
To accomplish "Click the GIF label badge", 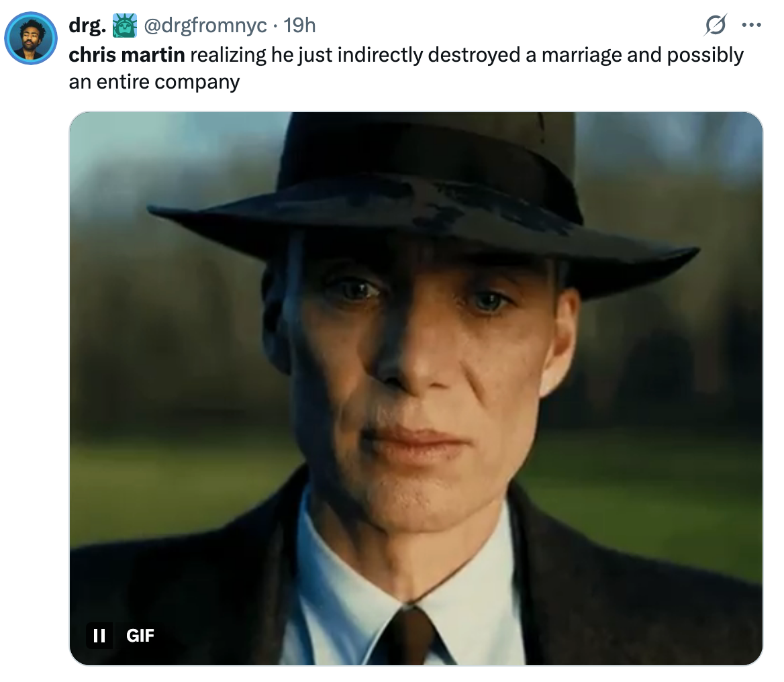I will [x=140, y=635].
